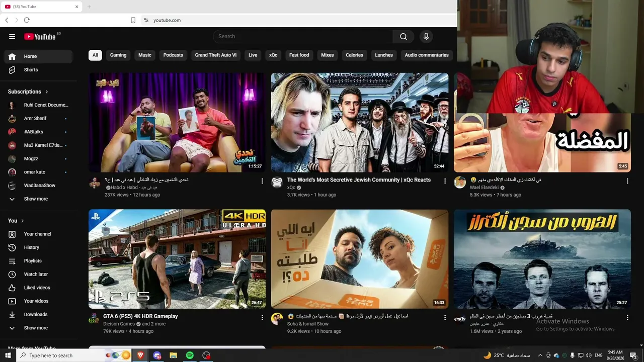
Task: Open the notification center in the tray
Action: click(633, 355)
